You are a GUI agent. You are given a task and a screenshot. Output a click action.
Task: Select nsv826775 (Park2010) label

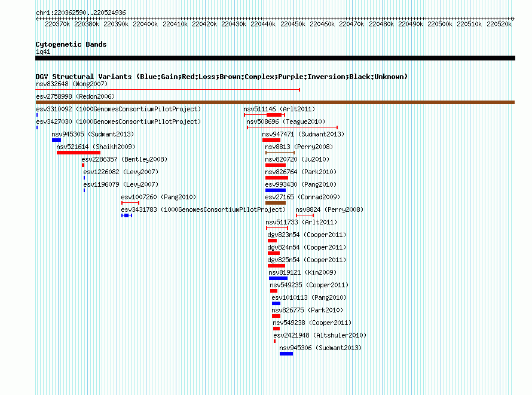pyautogui.click(x=307, y=310)
